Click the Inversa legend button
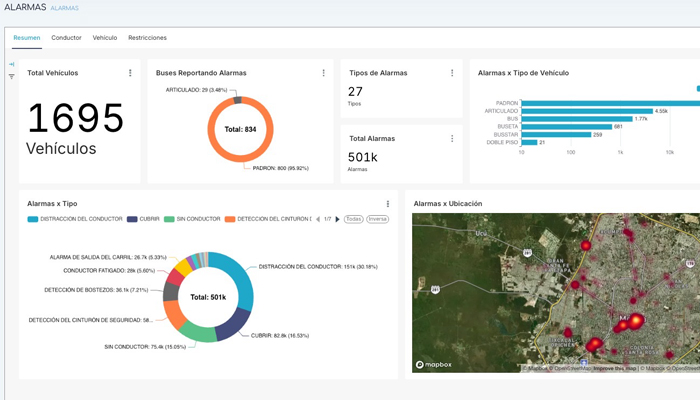 click(378, 219)
